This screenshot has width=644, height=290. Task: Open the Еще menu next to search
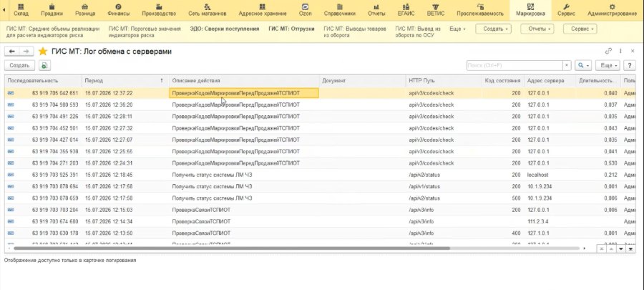[609, 65]
